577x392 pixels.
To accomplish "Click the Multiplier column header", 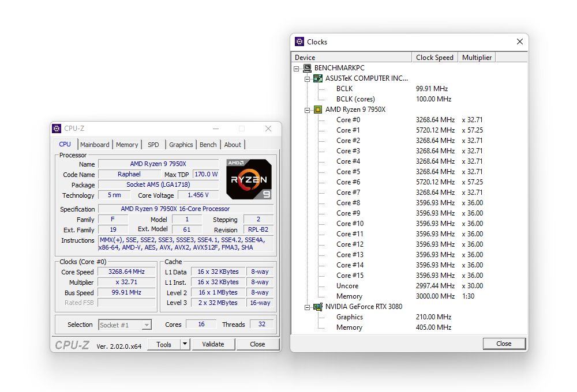I will [477, 58].
